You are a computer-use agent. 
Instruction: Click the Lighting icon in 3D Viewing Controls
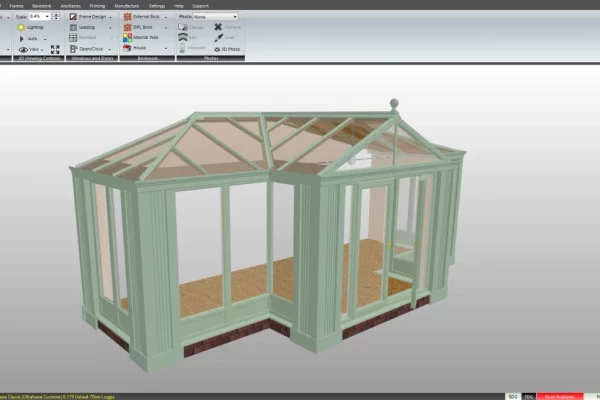pos(22,27)
